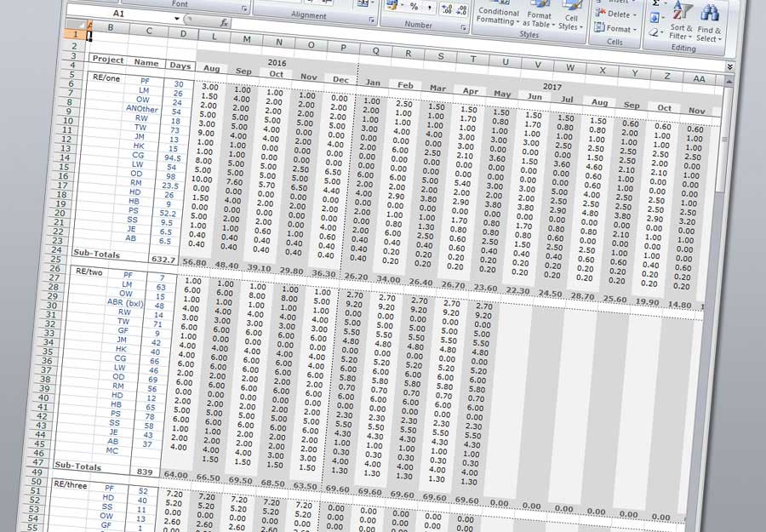Open Find & Select binoculars icon
This screenshot has height=532, width=766.
tap(709, 13)
